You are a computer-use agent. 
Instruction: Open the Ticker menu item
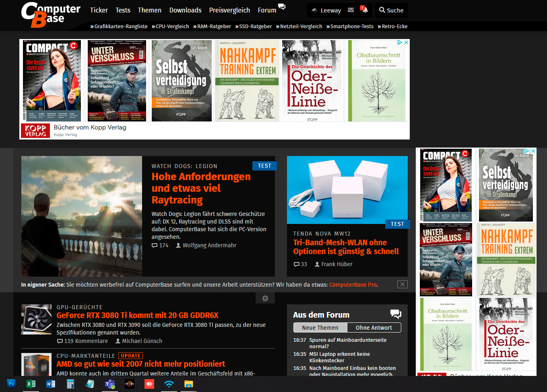tap(99, 10)
